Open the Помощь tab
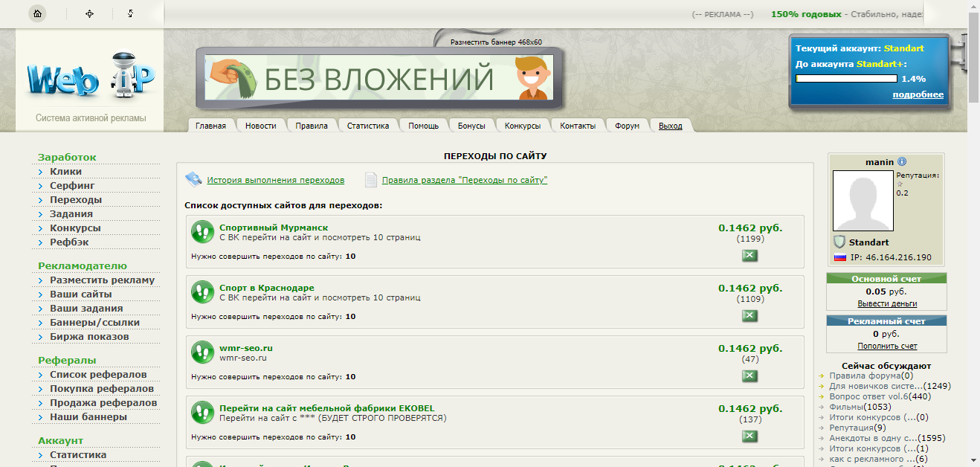The width and height of the screenshot is (980, 467). pos(424,126)
